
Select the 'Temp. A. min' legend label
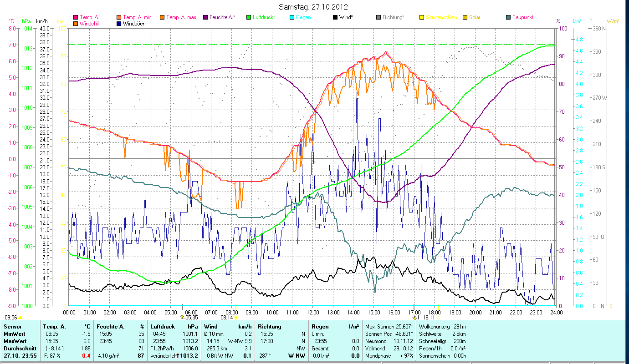tap(138, 18)
